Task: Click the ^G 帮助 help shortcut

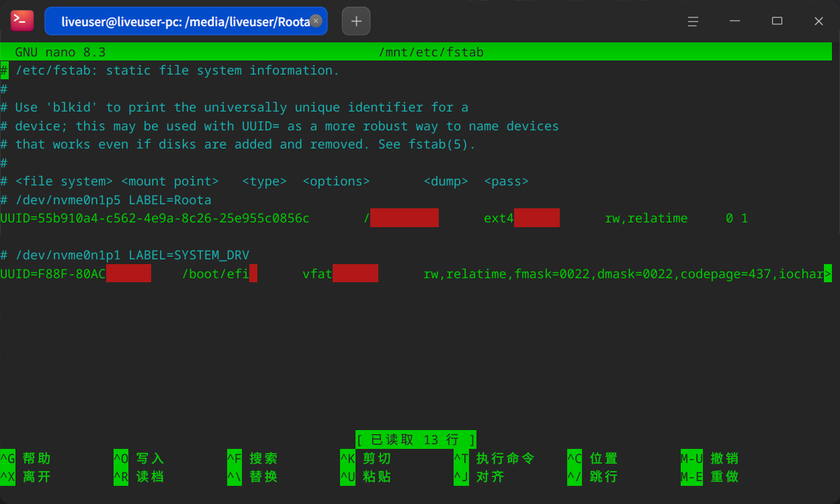Action: (x=26, y=458)
